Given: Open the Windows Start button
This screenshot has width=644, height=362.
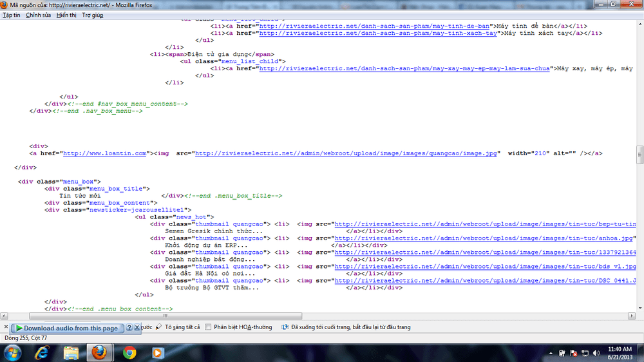Looking at the screenshot, I should click(x=12, y=353).
